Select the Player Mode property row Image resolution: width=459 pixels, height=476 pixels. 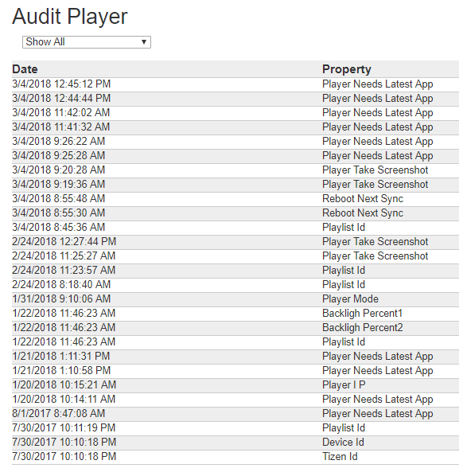click(x=235, y=299)
